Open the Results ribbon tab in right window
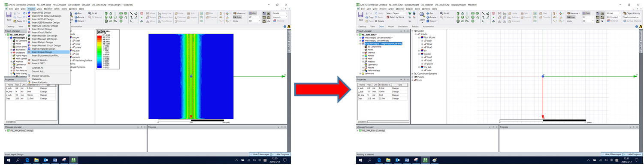Viewport: 644px width, 166px height. [415, 27]
